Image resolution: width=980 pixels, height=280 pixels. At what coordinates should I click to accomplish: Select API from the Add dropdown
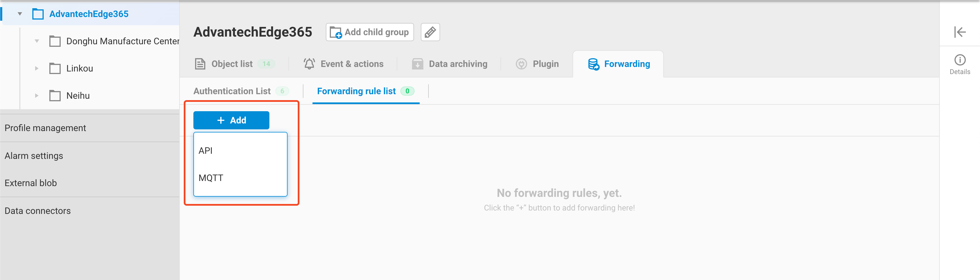[x=205, y=150]
